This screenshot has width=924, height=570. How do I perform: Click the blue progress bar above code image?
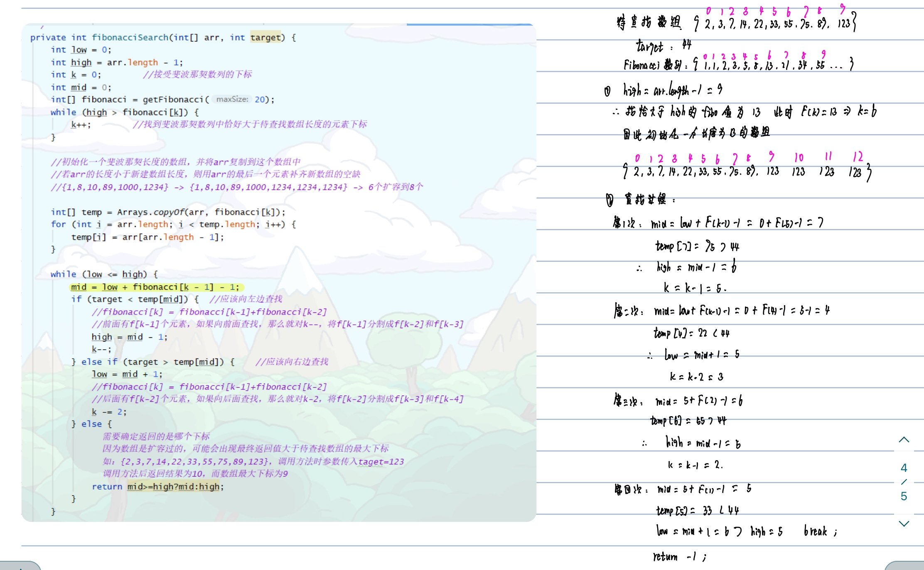[x=469, y=25]
